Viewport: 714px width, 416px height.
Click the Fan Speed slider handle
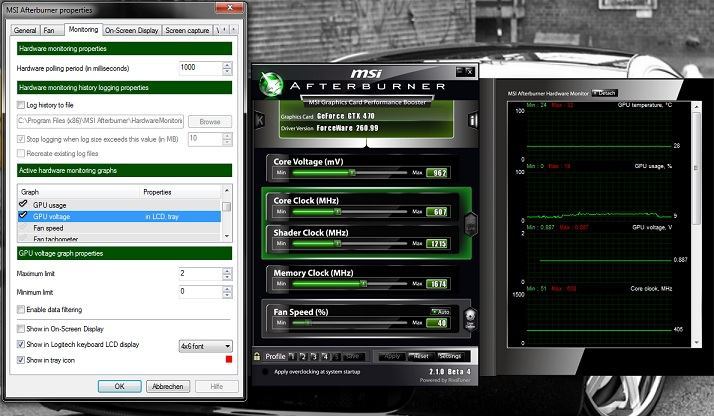coord(308,323)
